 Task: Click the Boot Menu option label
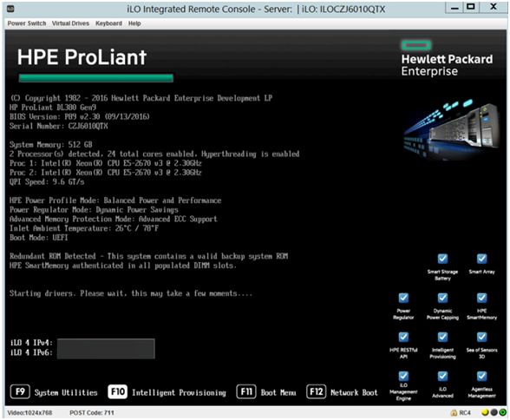point(278,393)
